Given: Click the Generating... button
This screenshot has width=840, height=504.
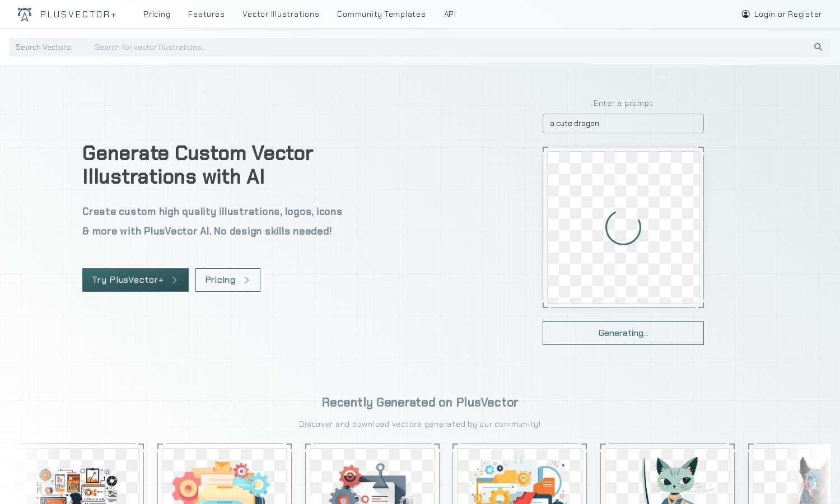Looking at the screenshot, I should click(x=623, y=333).
